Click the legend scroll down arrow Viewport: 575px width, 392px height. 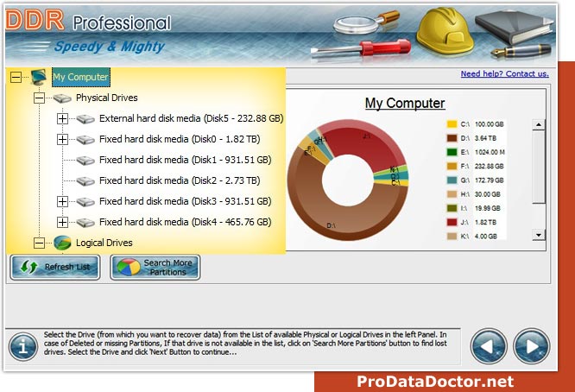click(539, 235)
